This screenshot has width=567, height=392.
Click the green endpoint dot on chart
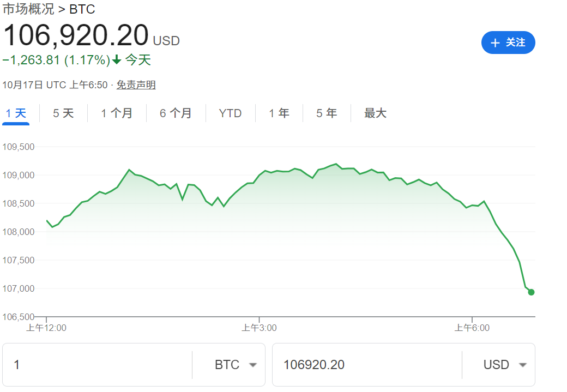click(x=531, y=292)
